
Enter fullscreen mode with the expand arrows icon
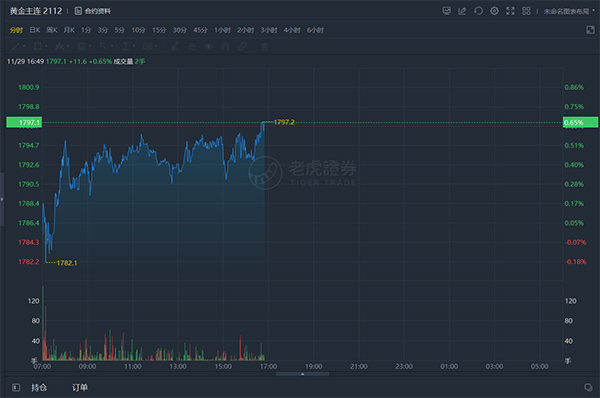click(x=510, y=11)
